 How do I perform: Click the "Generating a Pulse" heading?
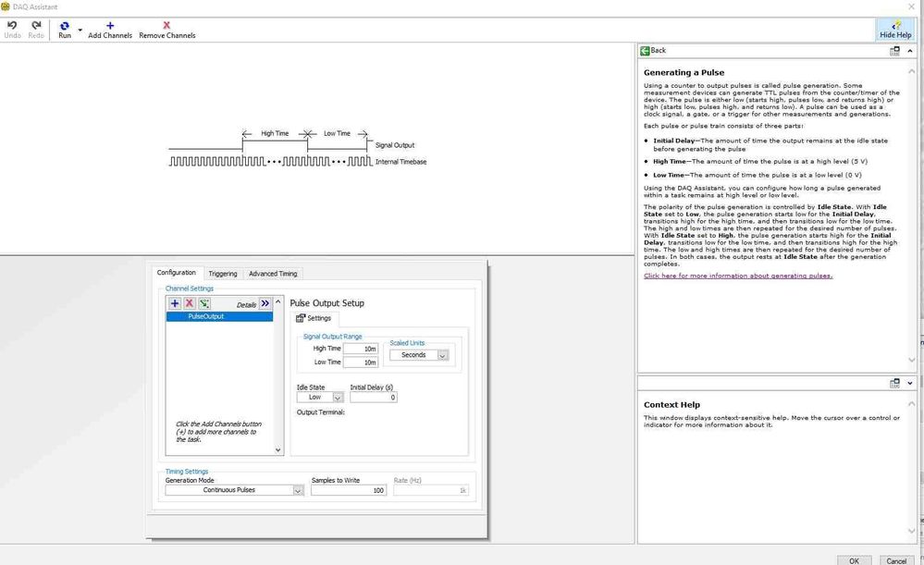click(684, 72)
